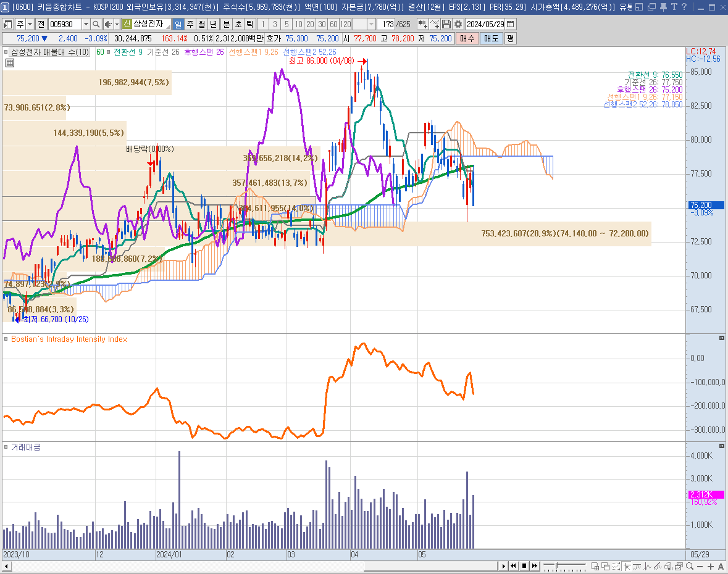This screenshot has width=728, height=574.
Task: Click the pin window icon in title bar
Action: point(663,7)
